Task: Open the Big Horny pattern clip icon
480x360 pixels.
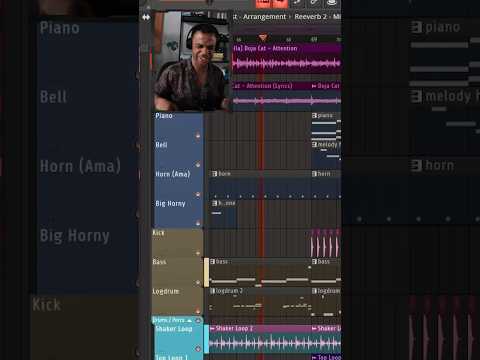Action: click(215, 203)
